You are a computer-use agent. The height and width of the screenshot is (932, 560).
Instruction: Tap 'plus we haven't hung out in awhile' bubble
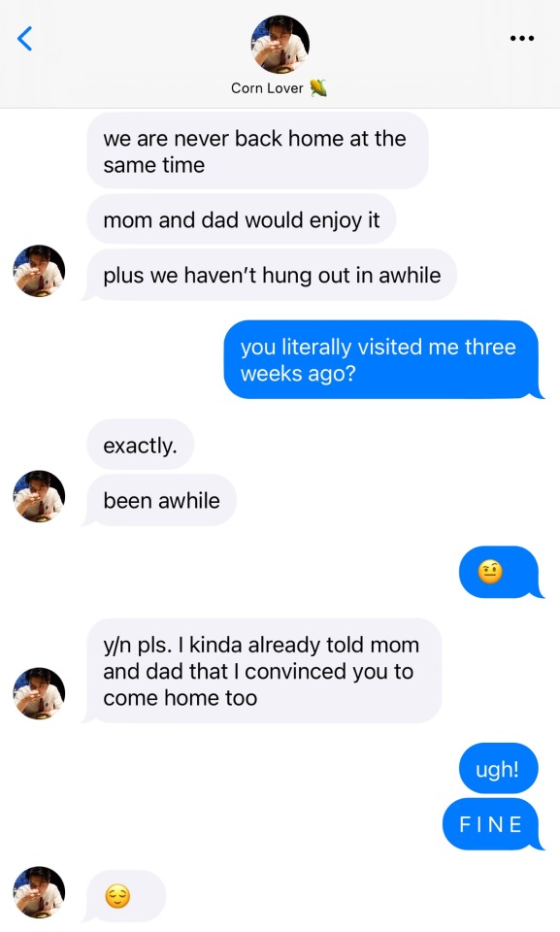270,275
